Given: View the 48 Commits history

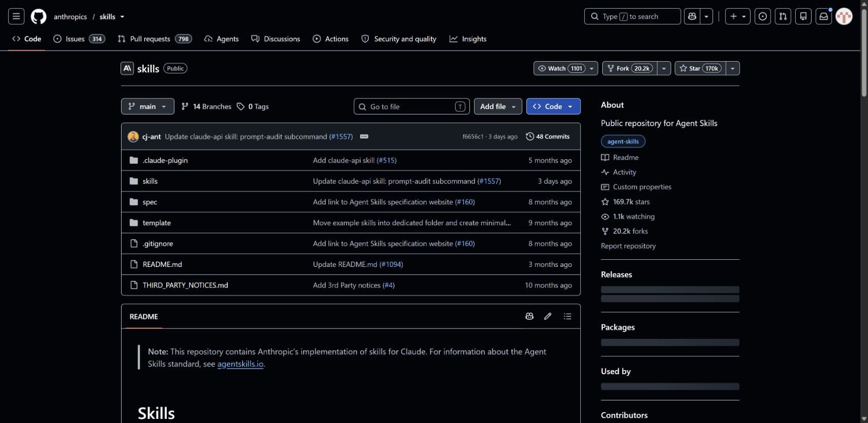Looking at the screenshot, I should tap(548, 137).
